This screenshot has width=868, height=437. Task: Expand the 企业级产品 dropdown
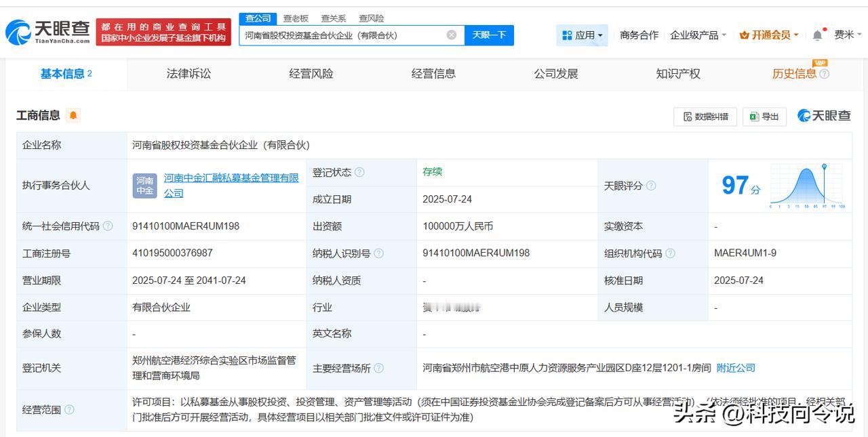pyautogui.click(x=698, y=35)
